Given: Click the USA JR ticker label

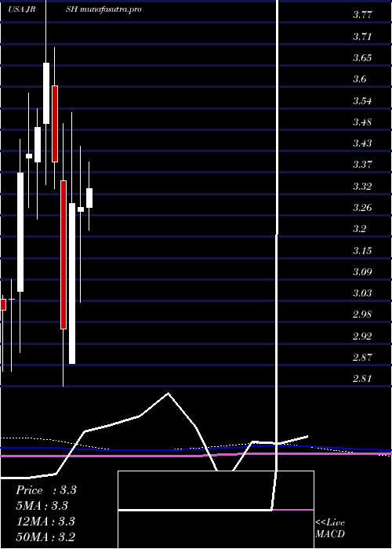Looking at the screenshot, I should (x=22, y=9).
